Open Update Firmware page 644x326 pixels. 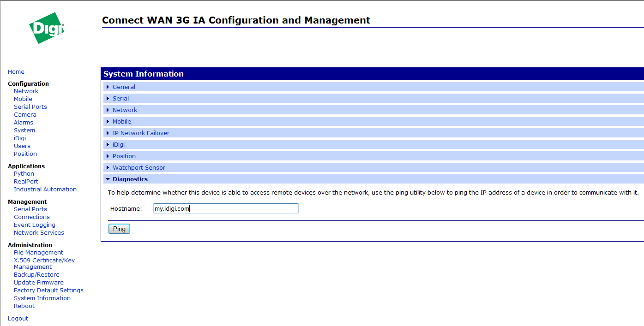39,283
